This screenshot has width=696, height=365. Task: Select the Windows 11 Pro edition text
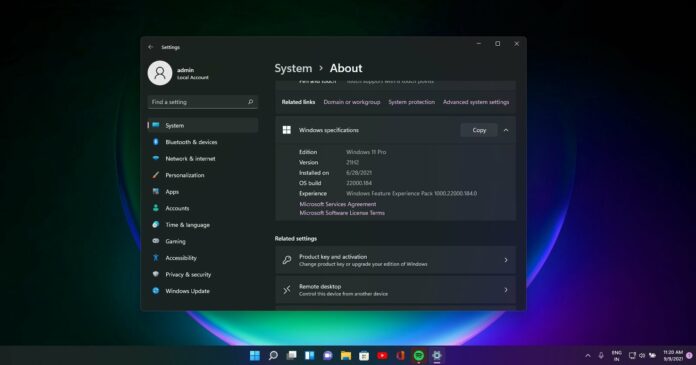click(366, 152)
